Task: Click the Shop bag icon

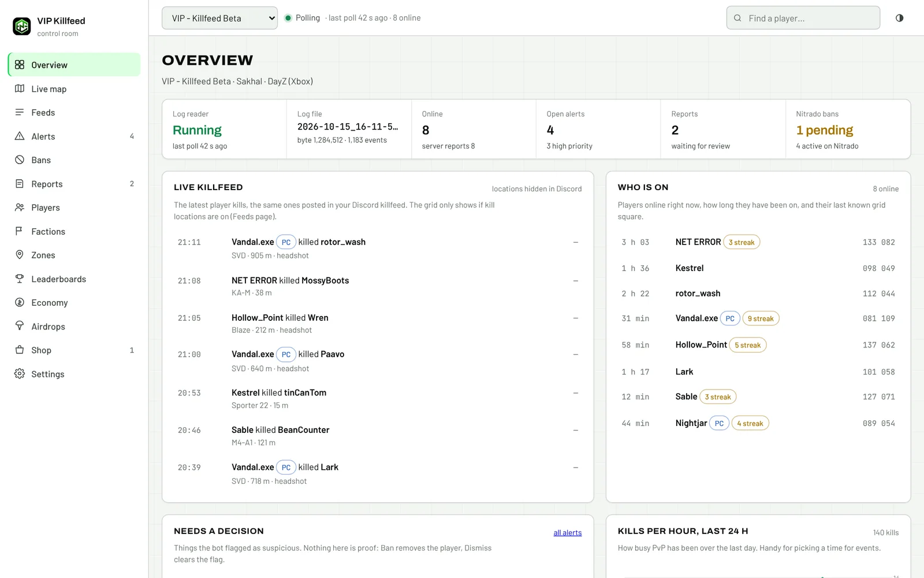Action: 20,350
